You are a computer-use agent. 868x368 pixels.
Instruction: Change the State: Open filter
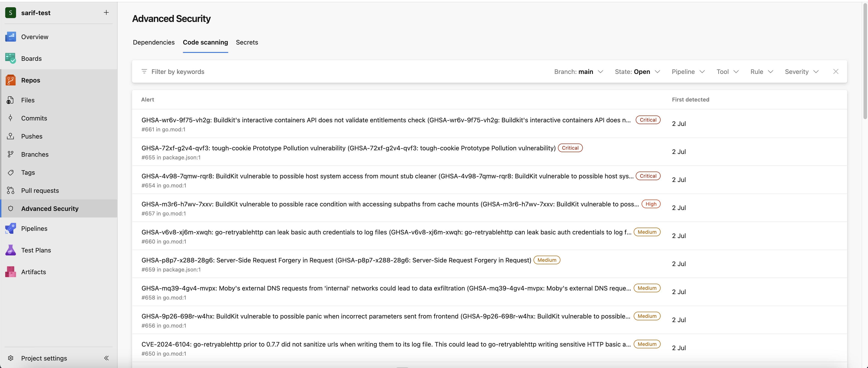coord(637,71)
